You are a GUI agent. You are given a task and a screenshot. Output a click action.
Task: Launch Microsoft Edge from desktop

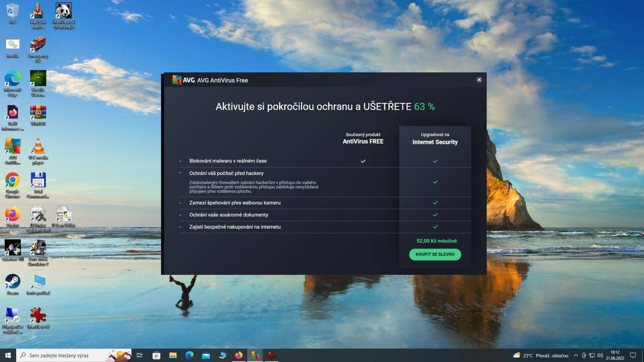[12, 84]
